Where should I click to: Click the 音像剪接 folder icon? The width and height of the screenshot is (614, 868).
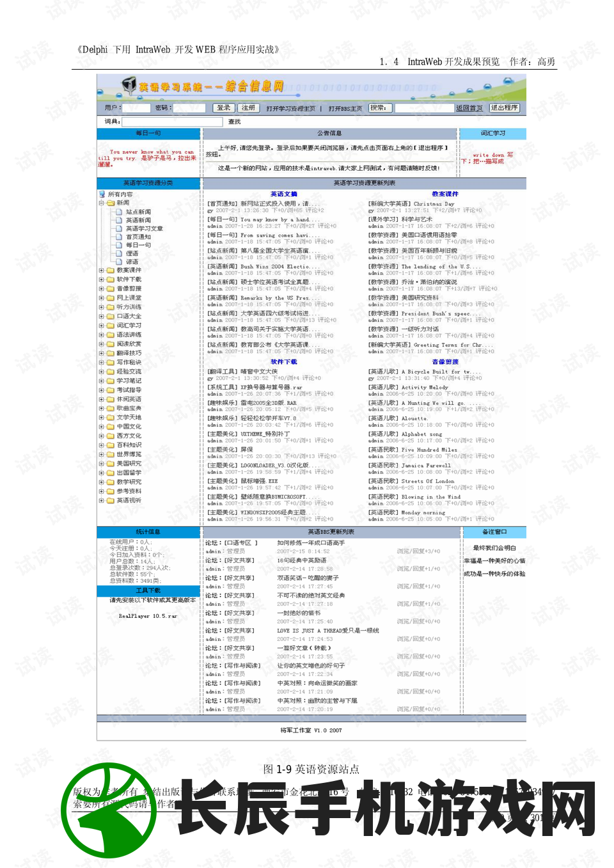[111, 288]
